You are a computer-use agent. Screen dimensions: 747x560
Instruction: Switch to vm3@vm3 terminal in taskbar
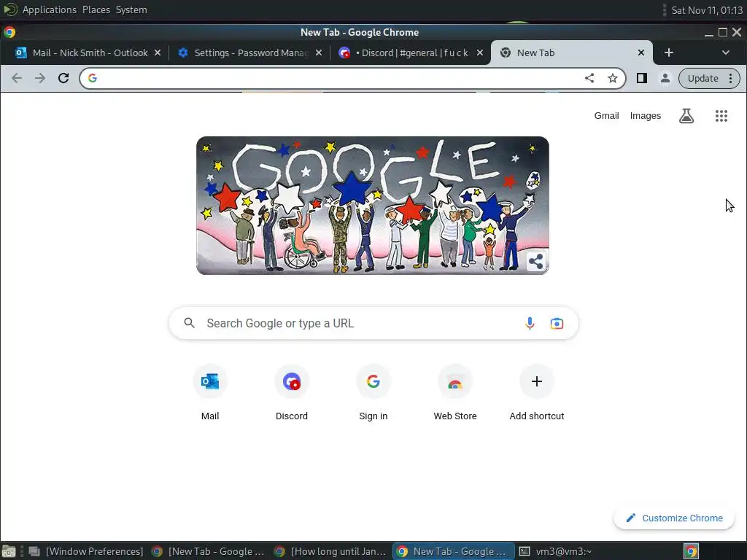coord(555,551)
